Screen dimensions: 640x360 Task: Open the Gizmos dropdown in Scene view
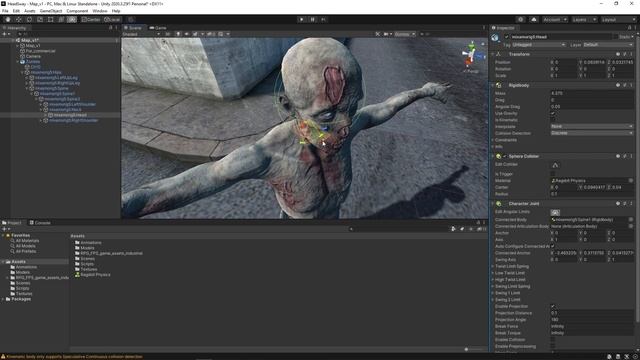coord(404,34)
